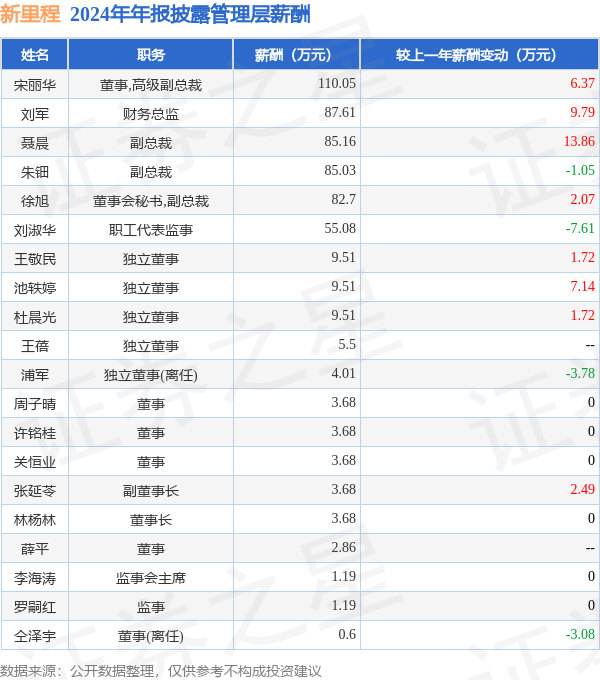The height and width of the screenshot is (680, 600).
Task: Select the name 王敬民
Action: pos(35,259)
